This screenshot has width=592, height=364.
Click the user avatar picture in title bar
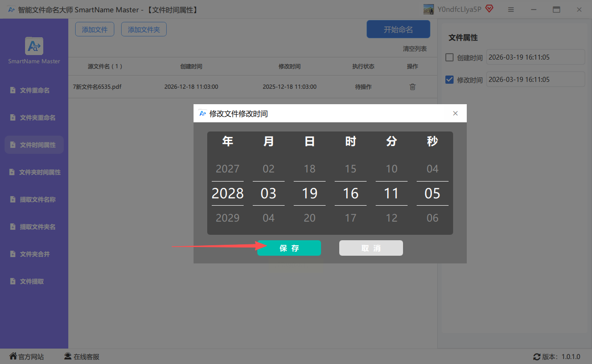click(429, 9)
